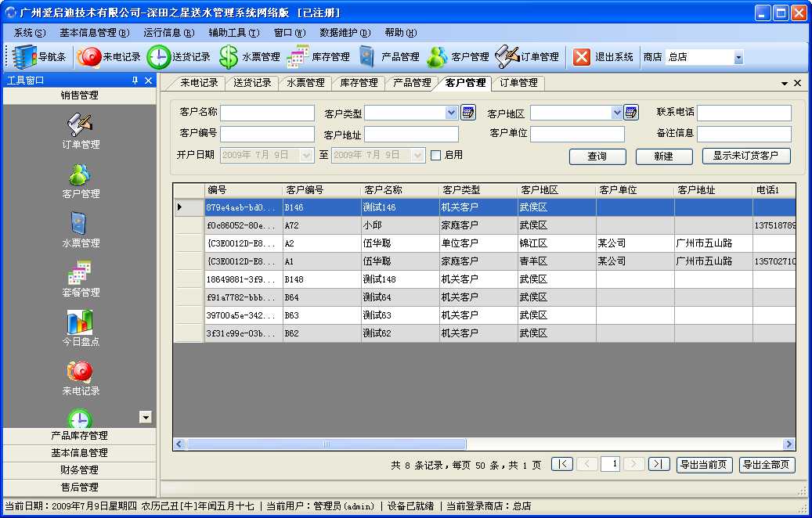Open 订单管理 in the sidebar panel

click(81, 131)
